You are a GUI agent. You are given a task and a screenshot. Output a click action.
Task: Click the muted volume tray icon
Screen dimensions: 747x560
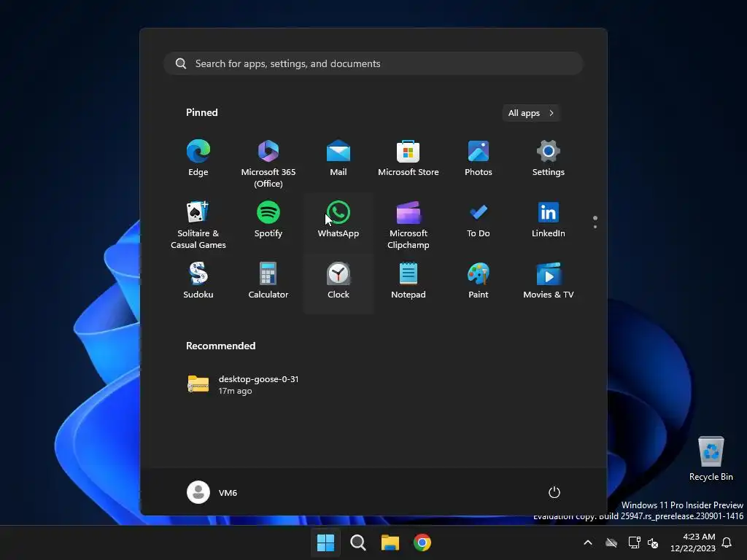click(653, 542)
